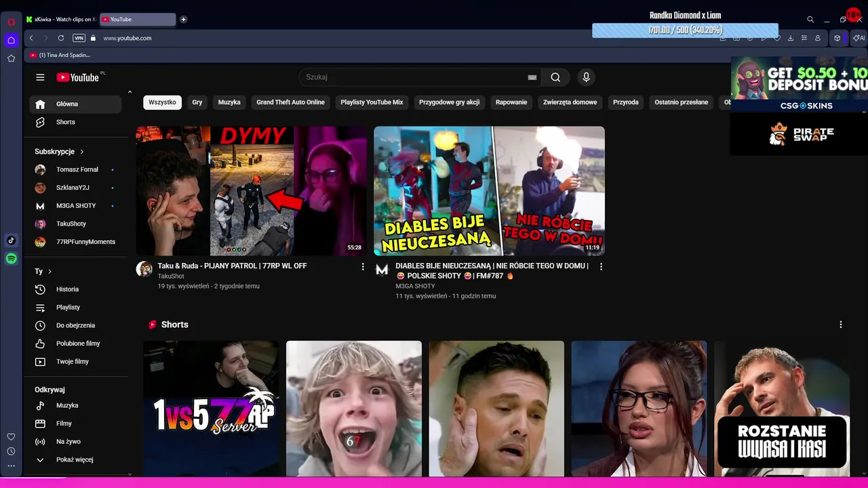
Task: Select Playlisty YouTube Mix chip
Action: coord(372,102)
